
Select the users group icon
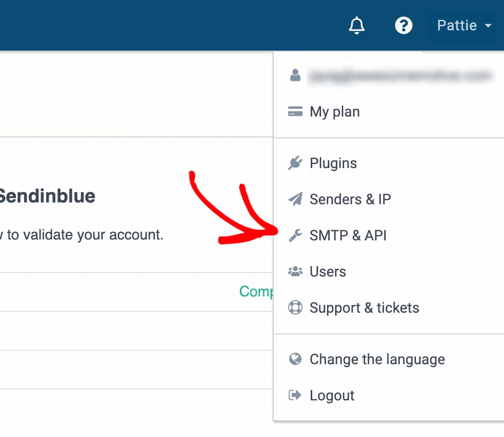(x=295, y=271)
